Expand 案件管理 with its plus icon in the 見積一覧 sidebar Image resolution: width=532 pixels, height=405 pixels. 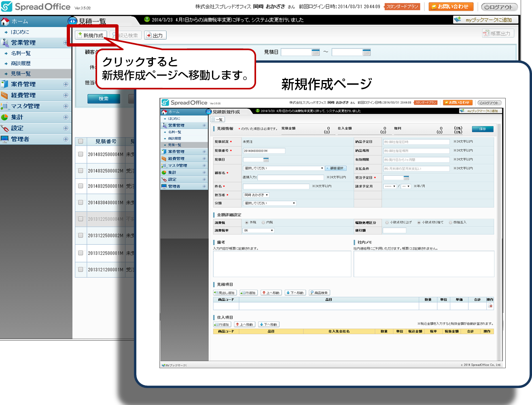[66, 84]
